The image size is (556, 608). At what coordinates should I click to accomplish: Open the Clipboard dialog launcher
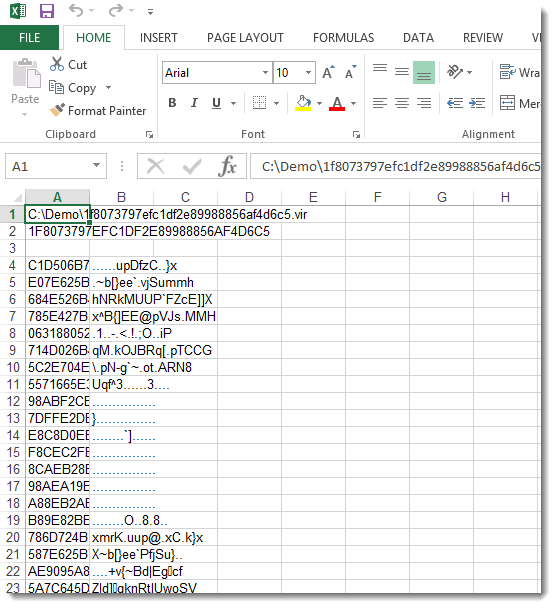point(149,135)
